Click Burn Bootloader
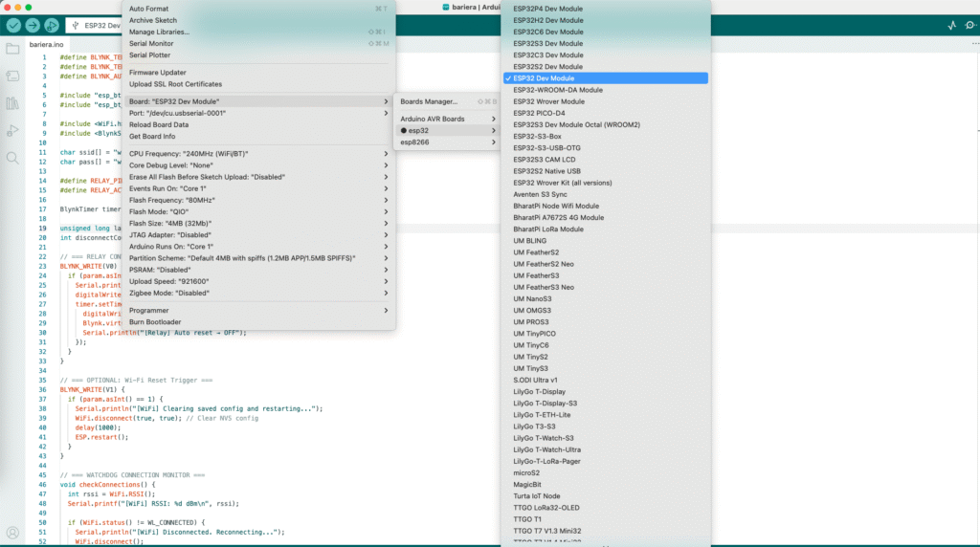980x547 pixels. [x=258, y=322]
